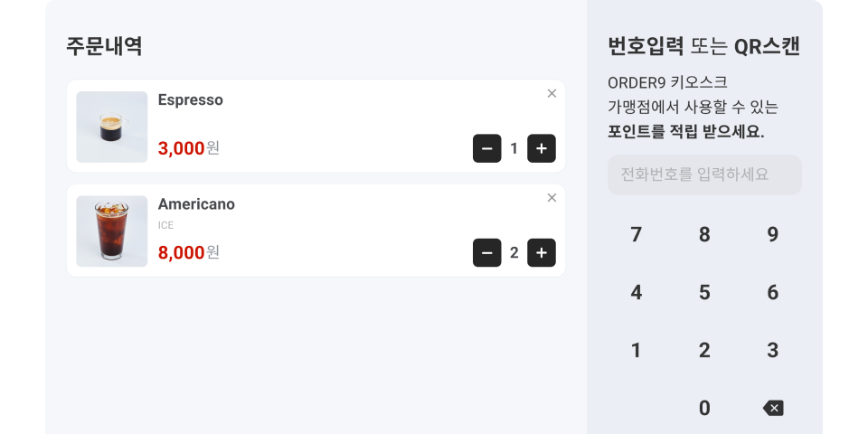Tap keypad digit 6
This screenshot has width=868, height=434.
point(773,292)
